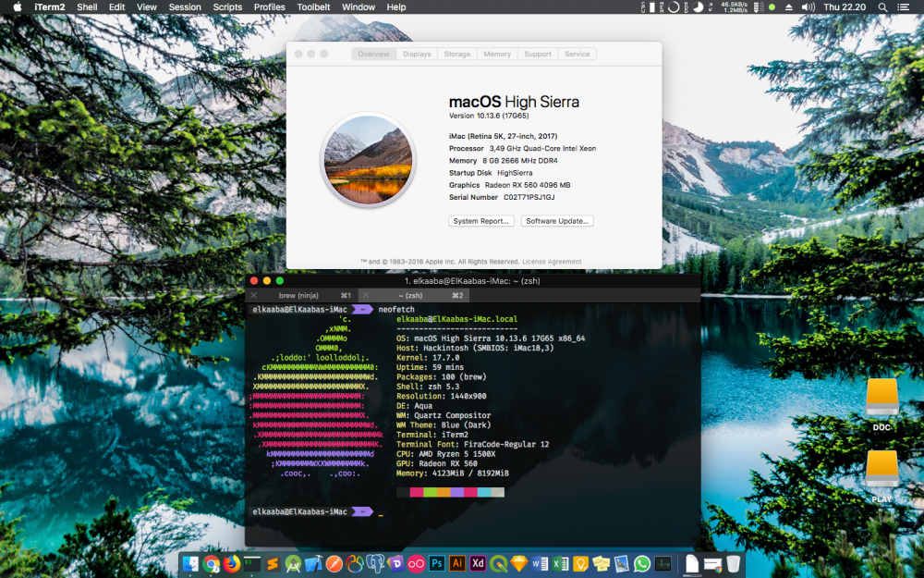Switch to the Support tab
The width and height of the screenshot is (924, 578).
(538, 54)
